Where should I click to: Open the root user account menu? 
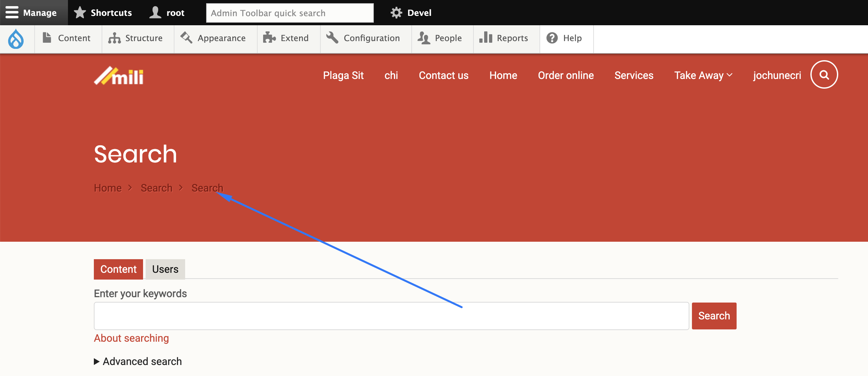(x=167, y=13)
